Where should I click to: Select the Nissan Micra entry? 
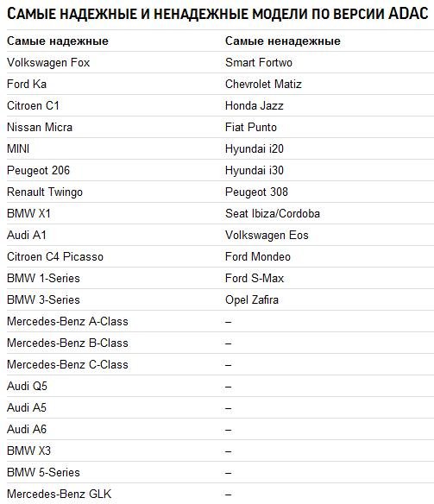(40, 127)
